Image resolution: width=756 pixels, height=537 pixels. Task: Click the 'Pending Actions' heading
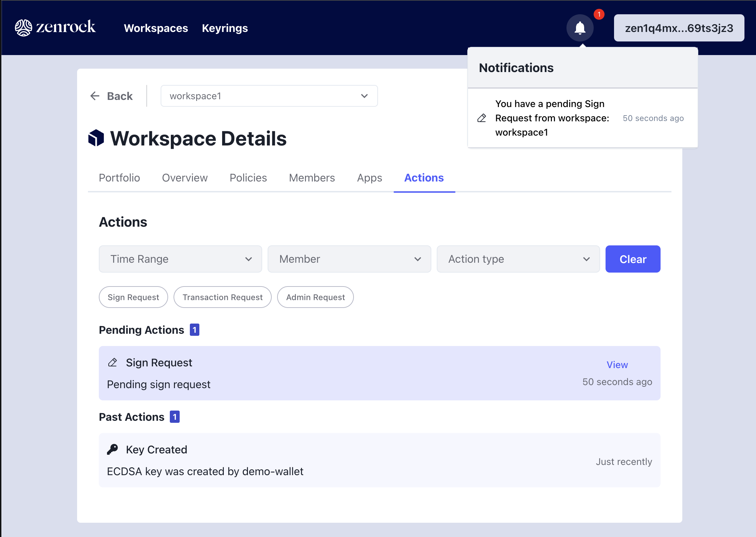point(141,330)
